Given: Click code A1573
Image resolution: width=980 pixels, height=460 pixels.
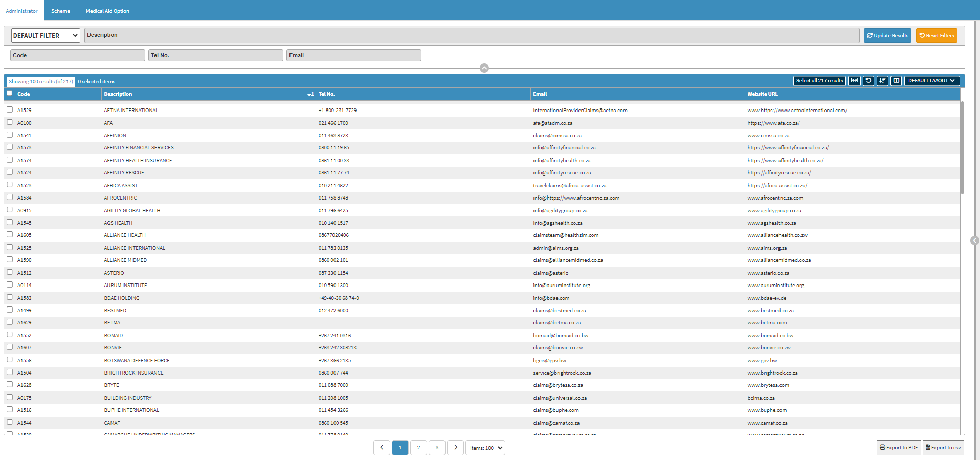Looking at the screenshot, I should (x=24, y=148).
